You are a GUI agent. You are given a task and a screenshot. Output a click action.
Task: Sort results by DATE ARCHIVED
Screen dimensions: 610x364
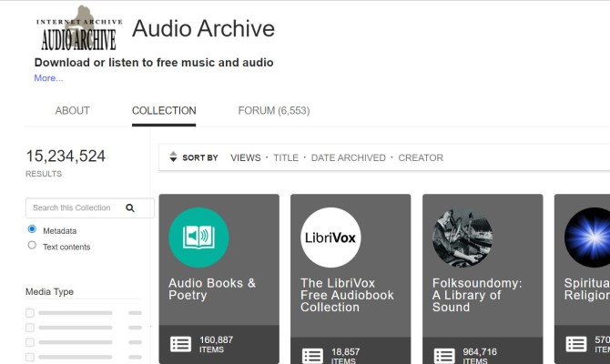tap(348, 158)
